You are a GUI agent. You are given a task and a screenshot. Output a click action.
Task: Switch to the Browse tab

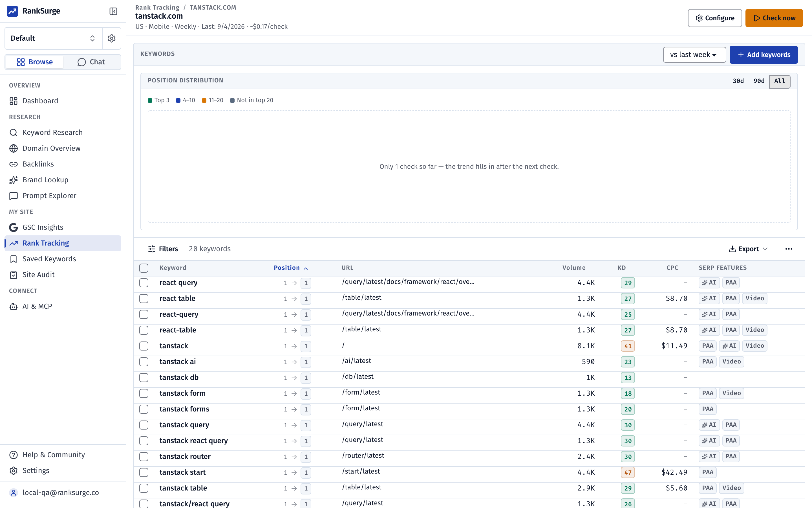click(x=35, y=62)
